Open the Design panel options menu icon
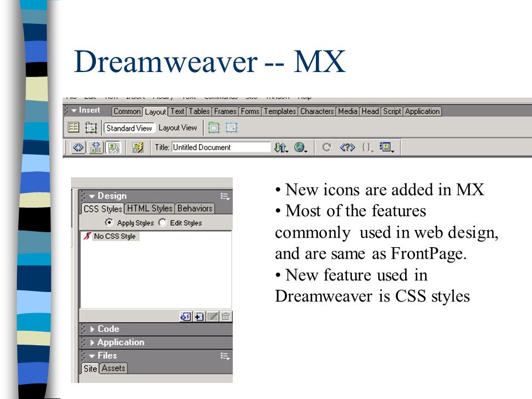Image resolution: width=532 pixels, height=399 pixels. (x=225, y=196)
